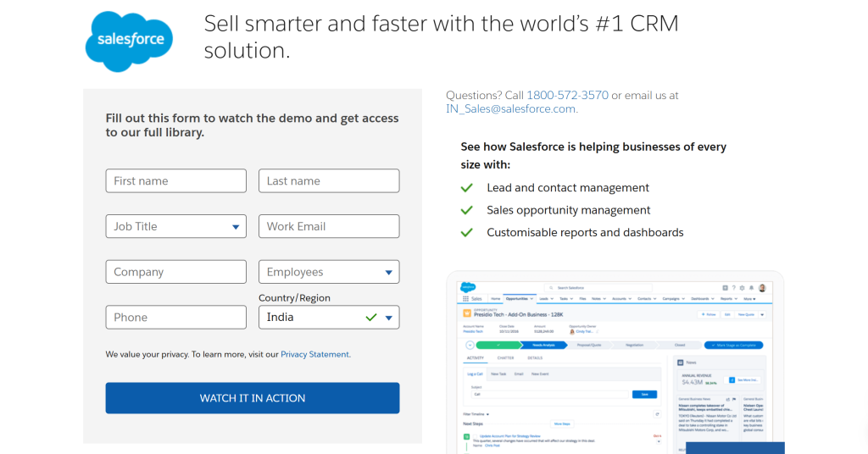Click the Fill out this form heading
The height and width of the screenshot is (454, 868).
[252, 125]
